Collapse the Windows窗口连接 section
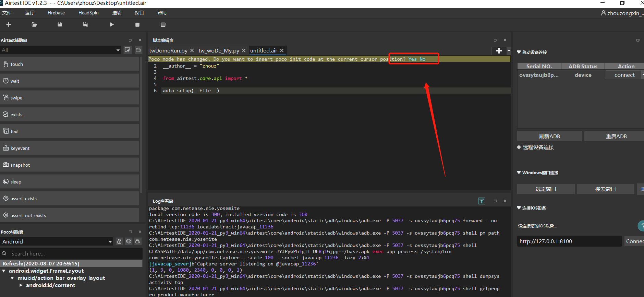The height and width of the screenshot is (297, 644). pos(519,173)
